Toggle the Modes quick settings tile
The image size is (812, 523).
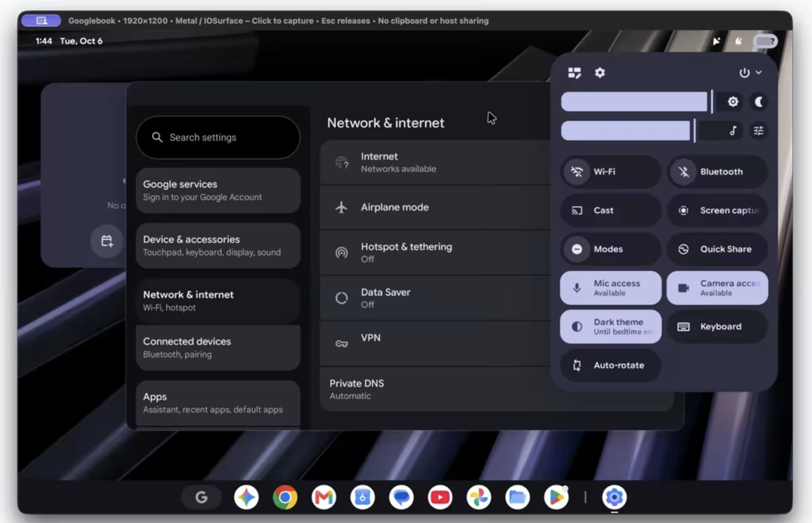[611, 249]
